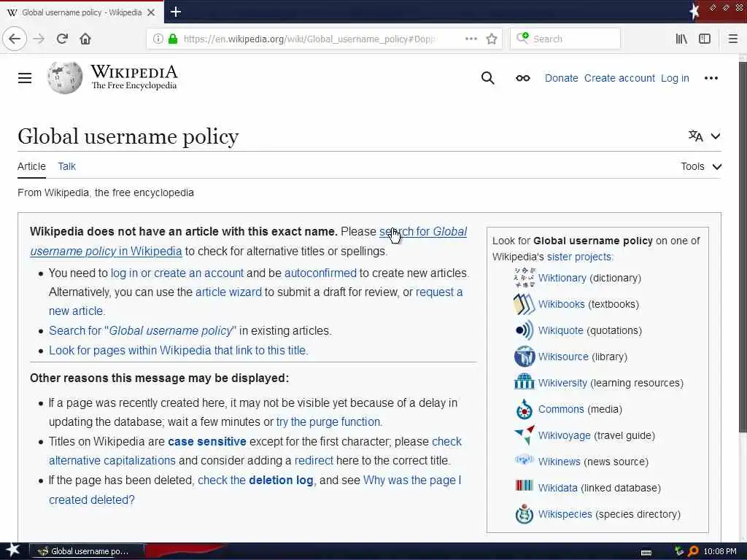Click the Wikibooks icon
The image size is (747, 560).
(x=524, y=304)
